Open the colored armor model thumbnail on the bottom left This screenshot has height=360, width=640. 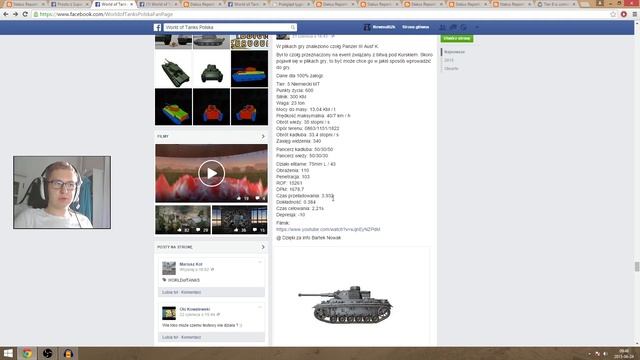click(x=173, y=107)
